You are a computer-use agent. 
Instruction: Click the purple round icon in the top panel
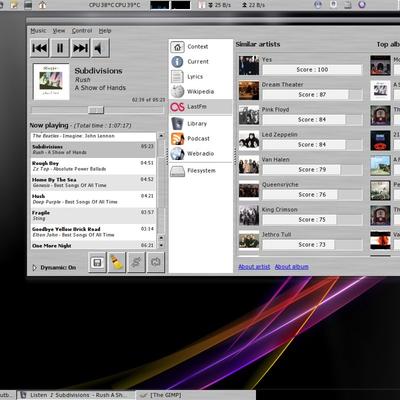pyautogui.click(x=362, y=5)
